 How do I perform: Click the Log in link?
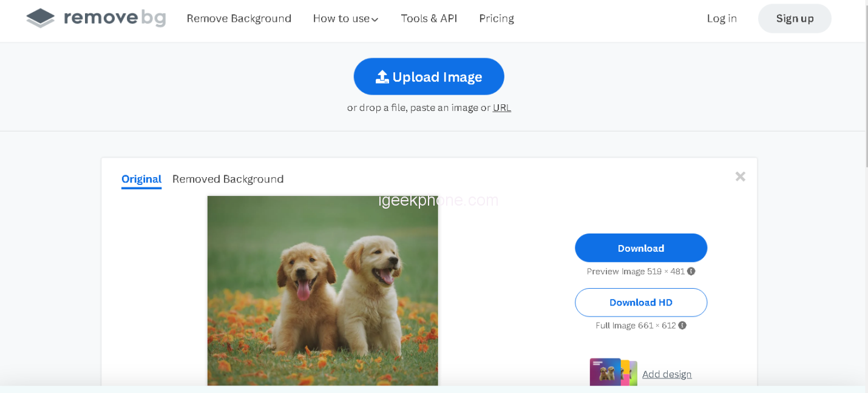[x=722, y=18]
